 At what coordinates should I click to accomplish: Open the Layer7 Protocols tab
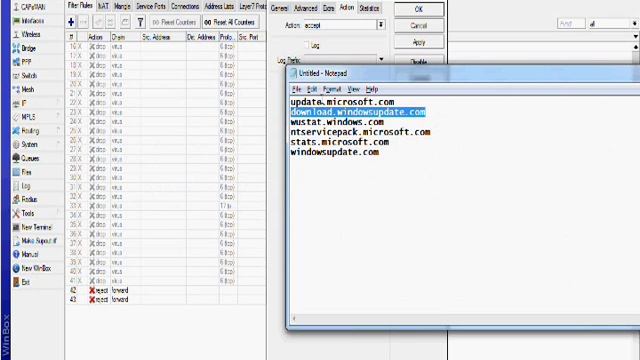[252, 6]
